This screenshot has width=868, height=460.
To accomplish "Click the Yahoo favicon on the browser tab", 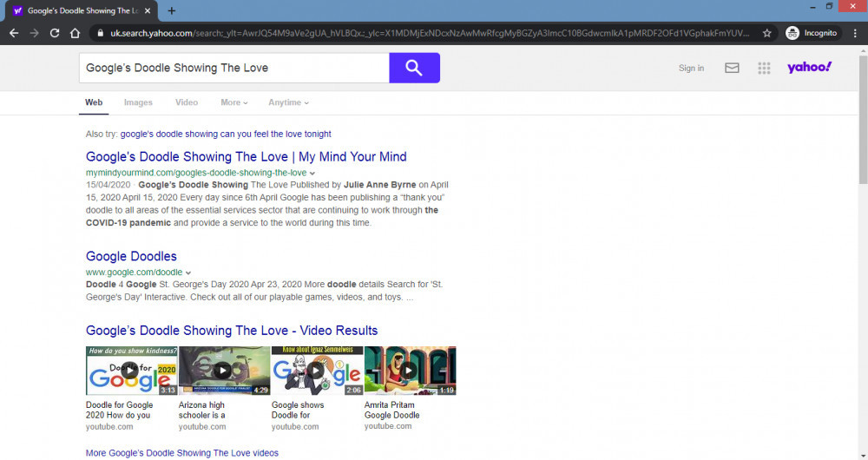I will tap(17, 10).
